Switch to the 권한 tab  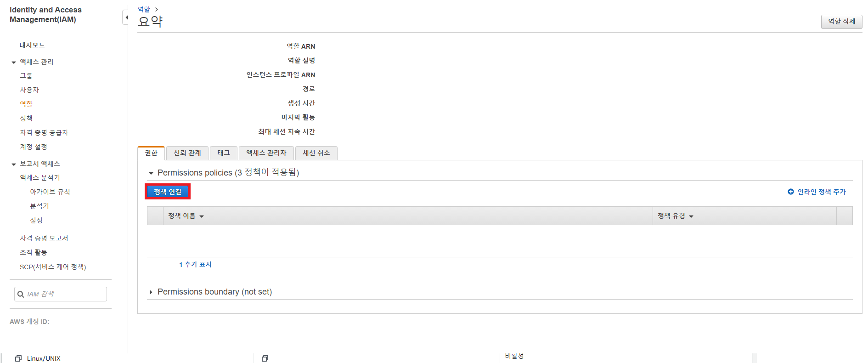click(151, 153)
